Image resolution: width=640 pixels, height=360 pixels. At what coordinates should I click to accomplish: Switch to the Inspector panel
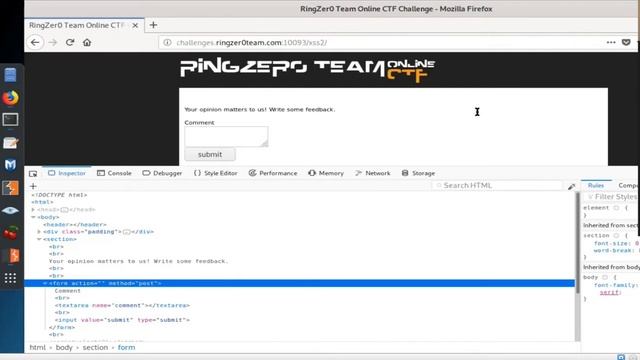(x=67, y=173)
